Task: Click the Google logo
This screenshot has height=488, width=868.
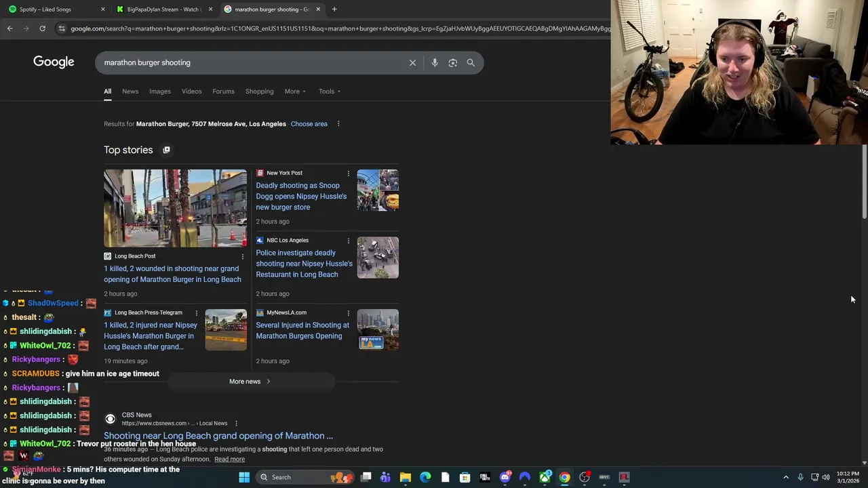Action: coord(54,62)
